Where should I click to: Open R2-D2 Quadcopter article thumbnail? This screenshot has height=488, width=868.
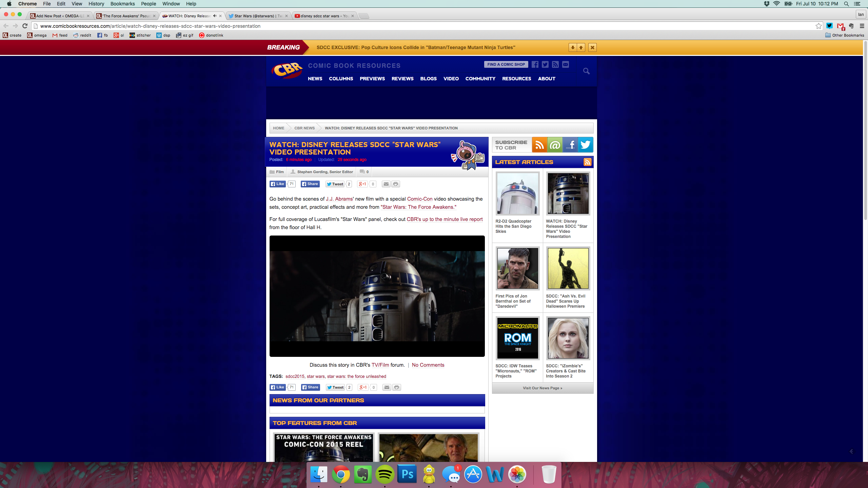point(517,194)
